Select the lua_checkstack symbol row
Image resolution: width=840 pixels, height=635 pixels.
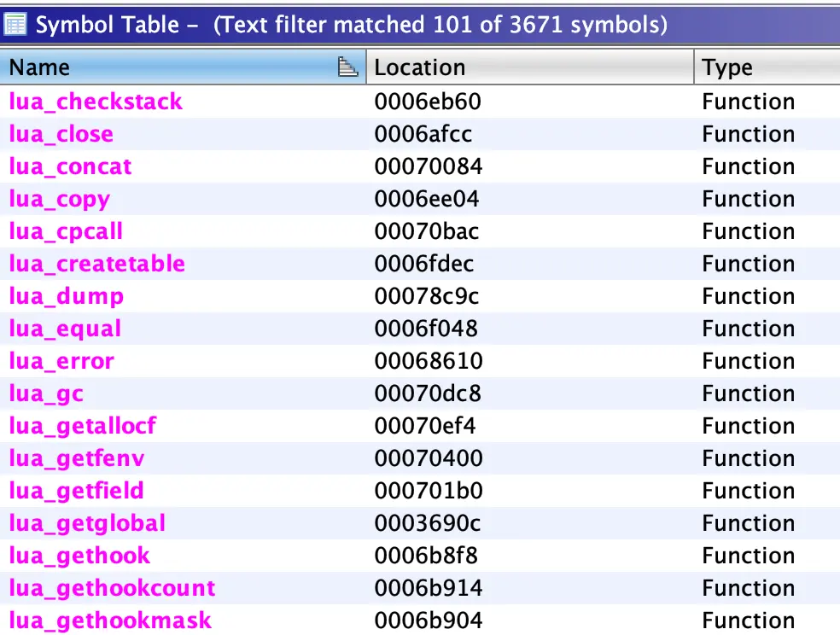[x=96, y=102]
